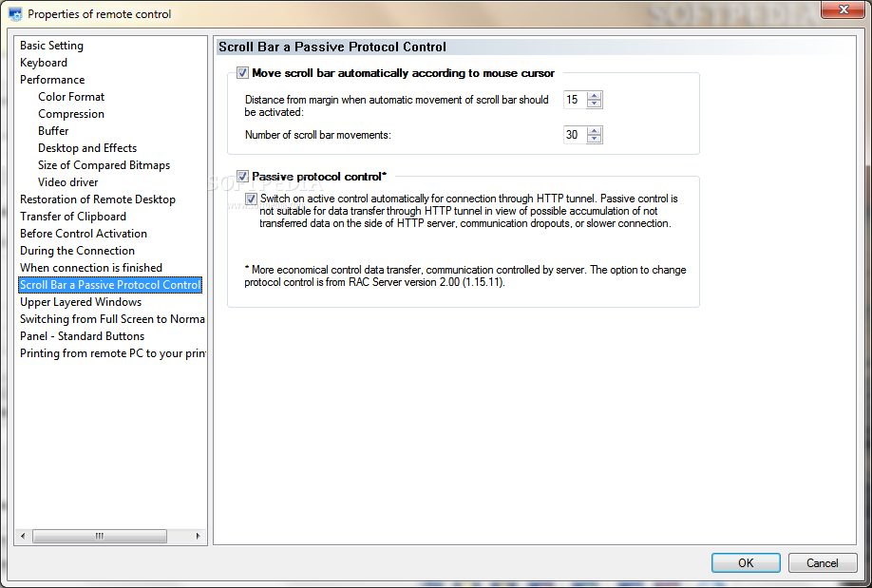Screen dimensions: 872x588
Task: Go to Compression settings
Action: click(x=71, y=114)
